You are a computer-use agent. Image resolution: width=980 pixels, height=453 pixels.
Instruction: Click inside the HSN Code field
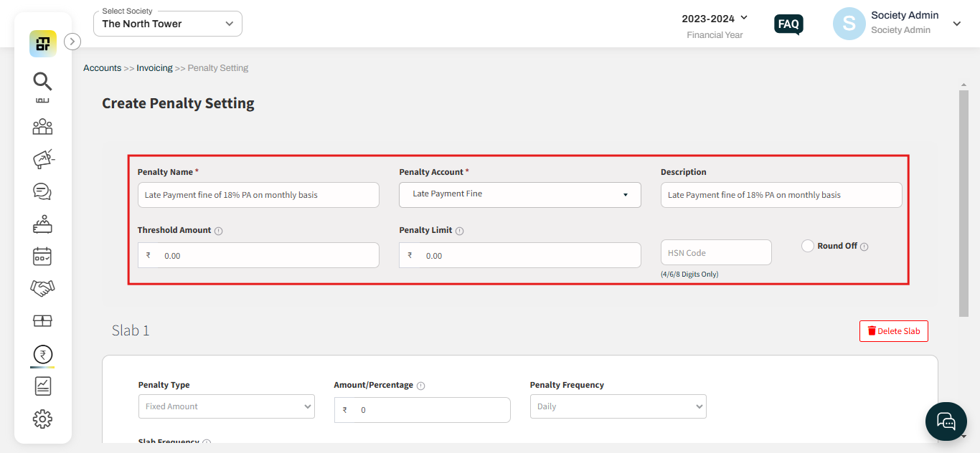click(715, 252)
